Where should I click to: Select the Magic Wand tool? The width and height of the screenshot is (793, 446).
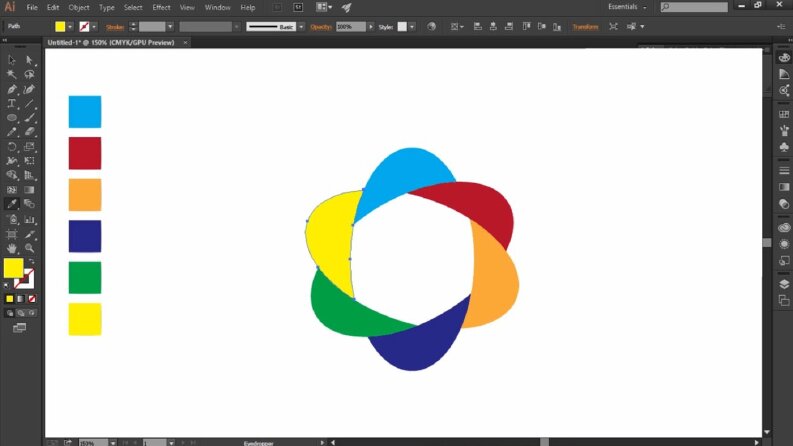pyautogui.click(x=12, y=74)
